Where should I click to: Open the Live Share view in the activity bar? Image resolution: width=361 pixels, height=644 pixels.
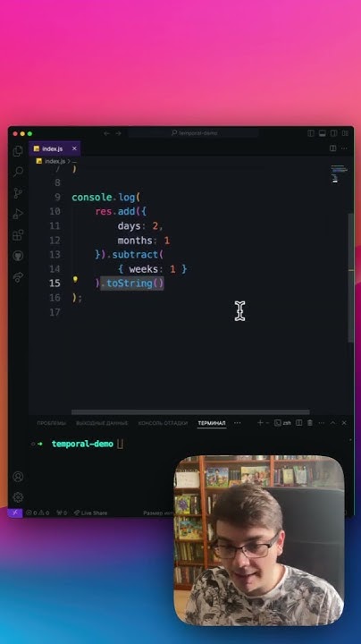18,277
